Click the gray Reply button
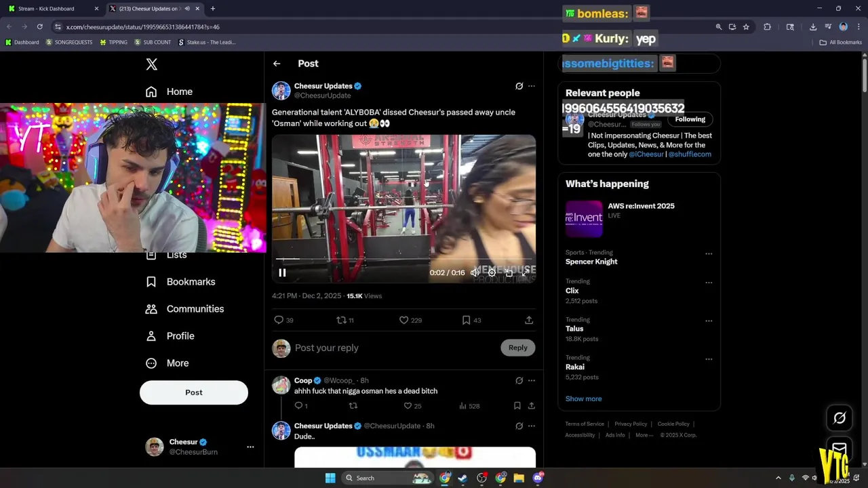Screen dimensions: 868x488 coord(517,348)
